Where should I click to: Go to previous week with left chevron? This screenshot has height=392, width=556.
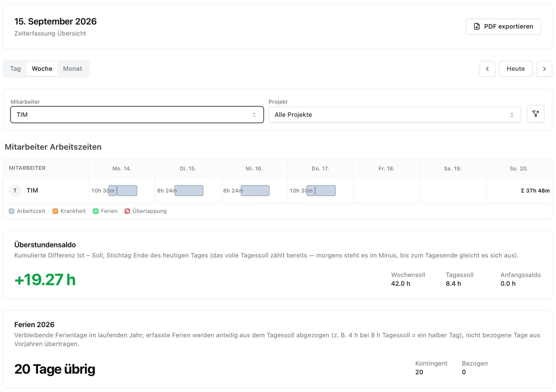pos(487,69)
